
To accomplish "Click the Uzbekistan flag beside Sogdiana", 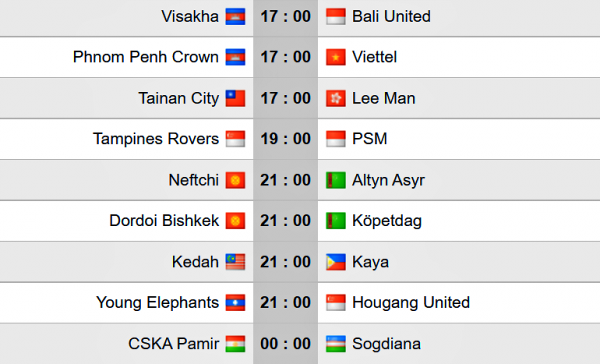I will [x=335, y=344].
